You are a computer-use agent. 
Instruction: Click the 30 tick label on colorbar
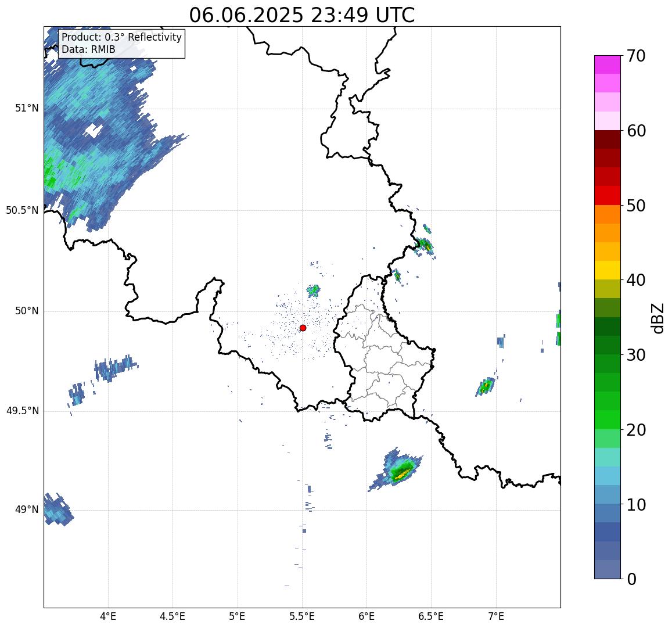(x=635, y=355)
